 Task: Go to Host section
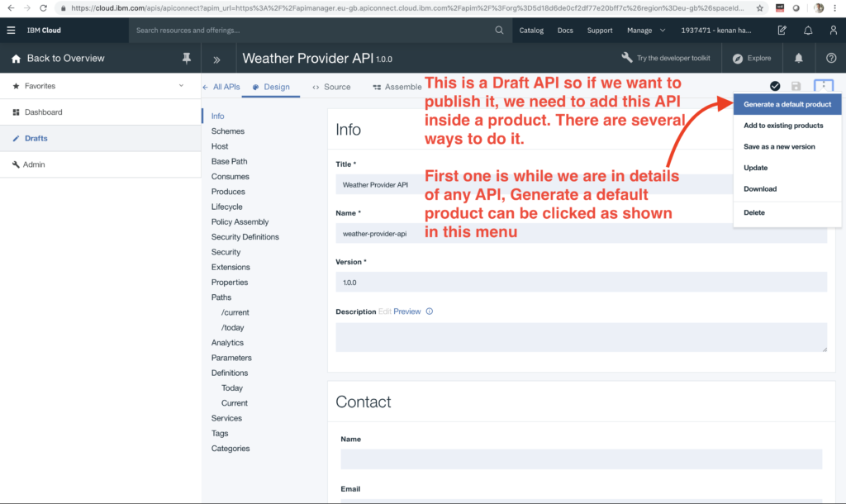tap(220, 146)
